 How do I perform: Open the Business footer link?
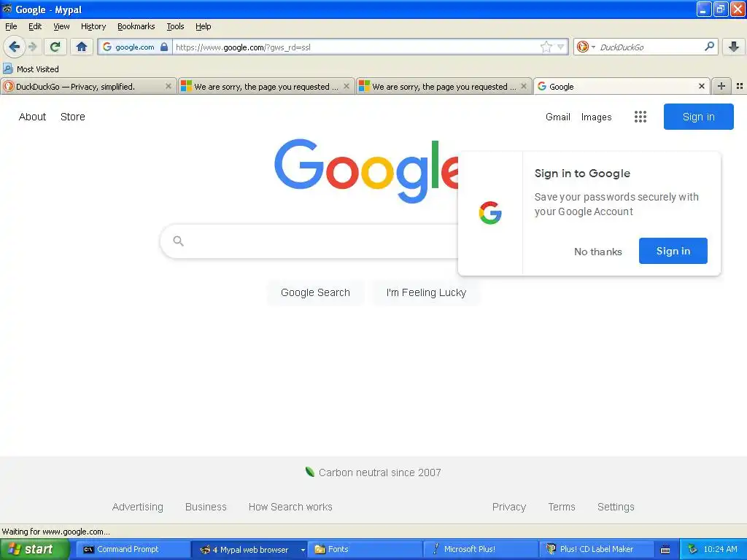pos(206,507)
